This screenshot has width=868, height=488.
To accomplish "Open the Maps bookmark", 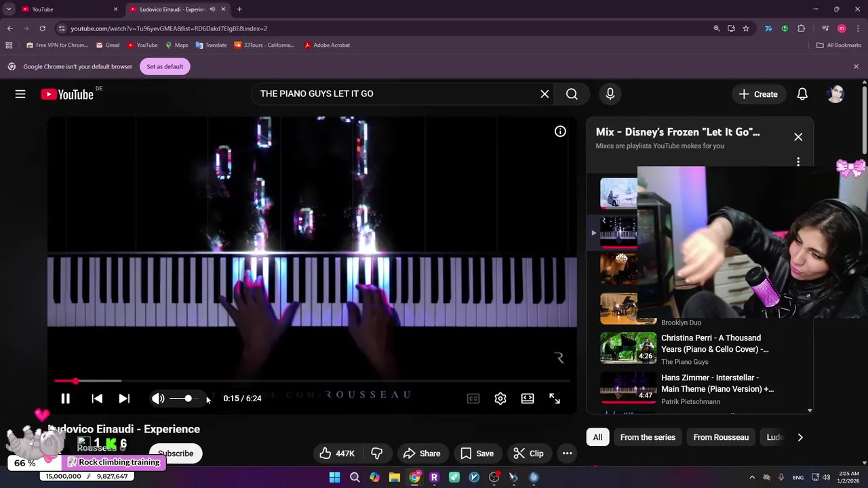I will point(176,45).
